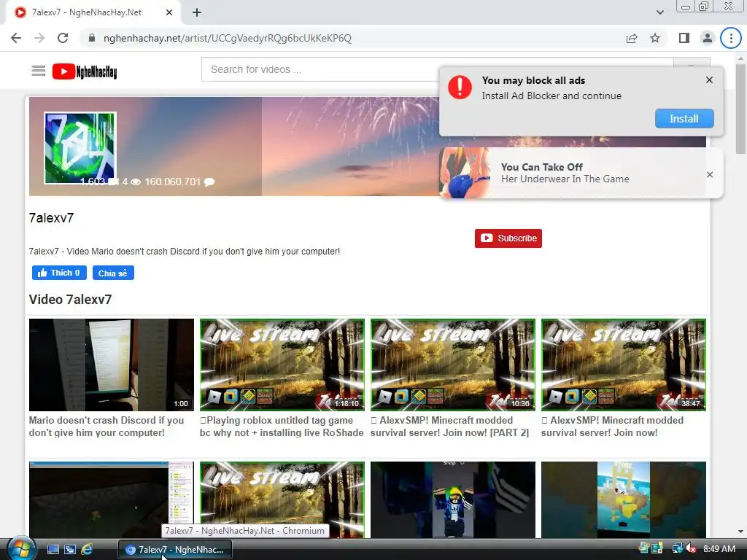Open the hamburger menu beside the NgheNhacHay logo

click(x=38, y=71)
